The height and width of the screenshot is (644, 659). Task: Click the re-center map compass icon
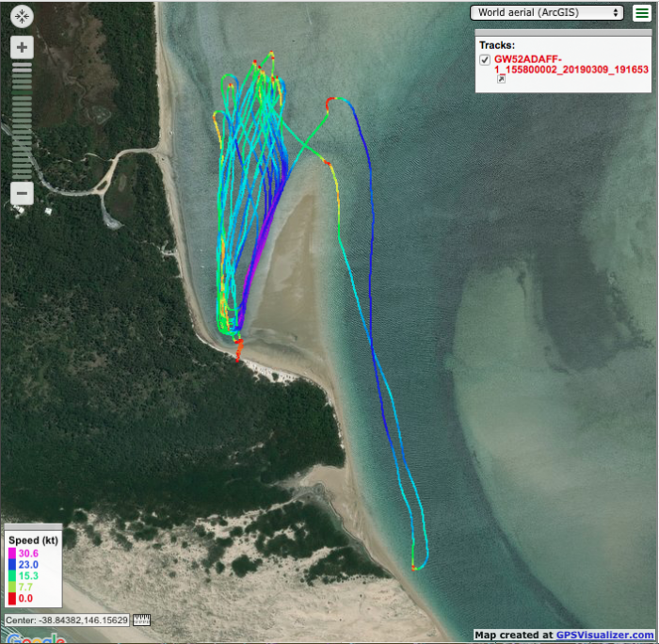(23, 17)
